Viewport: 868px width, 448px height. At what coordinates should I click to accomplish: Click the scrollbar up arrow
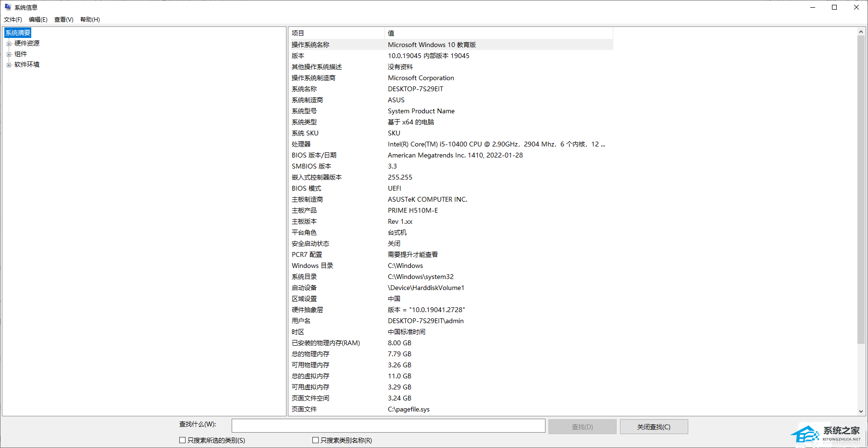[x=861, y=32]
